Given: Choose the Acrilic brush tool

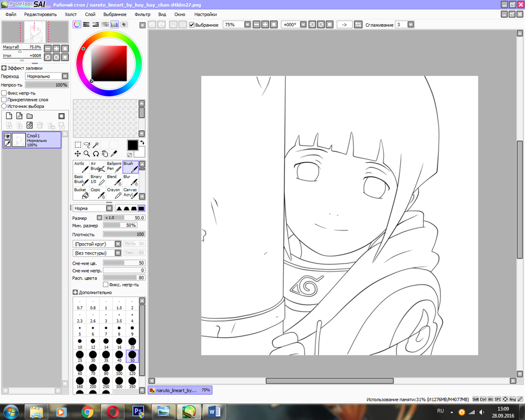Looking at the screenshot, I should click(x=81, y=167).
